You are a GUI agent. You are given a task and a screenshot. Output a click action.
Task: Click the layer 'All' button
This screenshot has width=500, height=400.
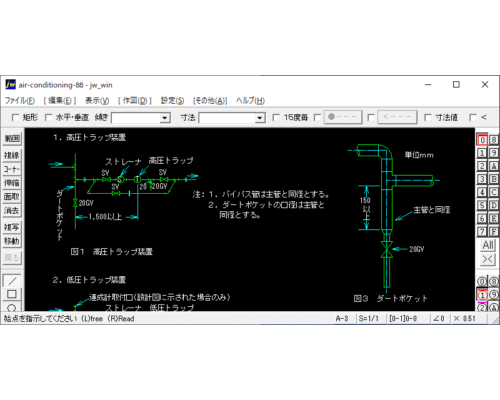click(x=488, y=245)
